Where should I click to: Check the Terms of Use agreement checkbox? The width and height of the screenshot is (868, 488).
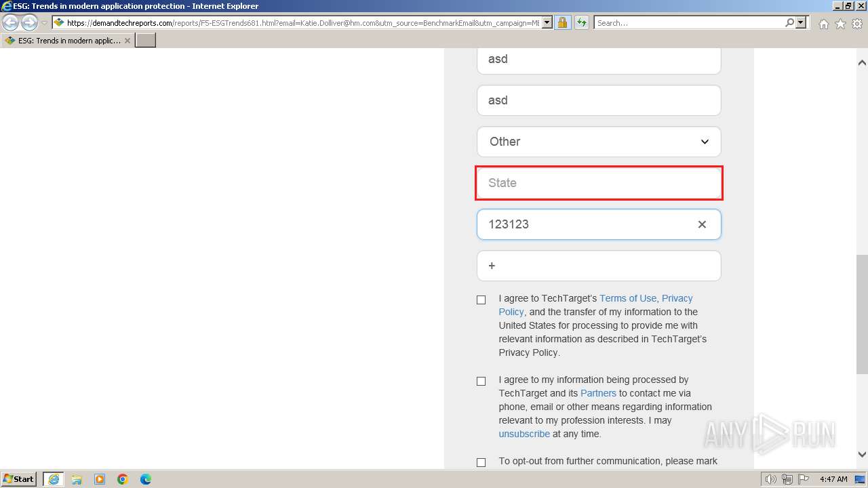481,300
